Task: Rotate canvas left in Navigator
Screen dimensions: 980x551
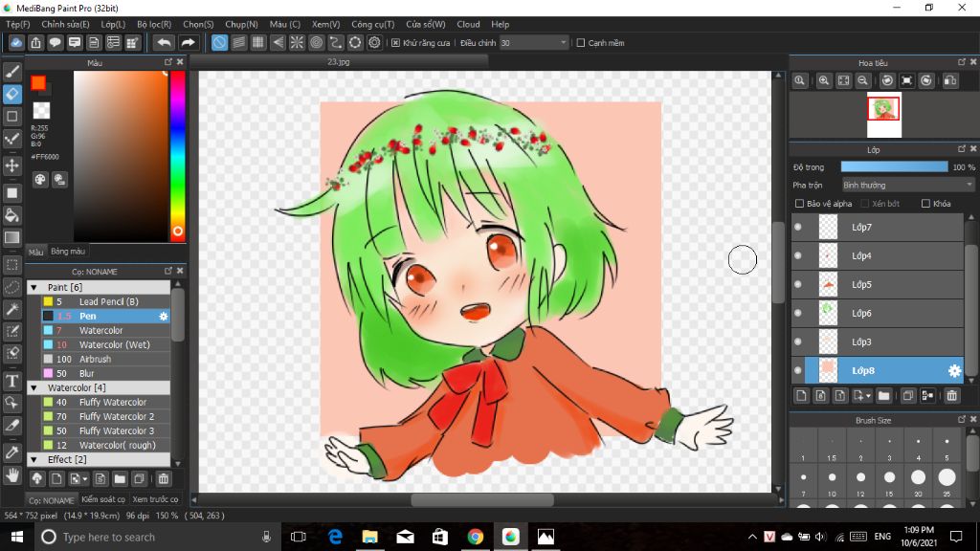Action: click(887, 80)
